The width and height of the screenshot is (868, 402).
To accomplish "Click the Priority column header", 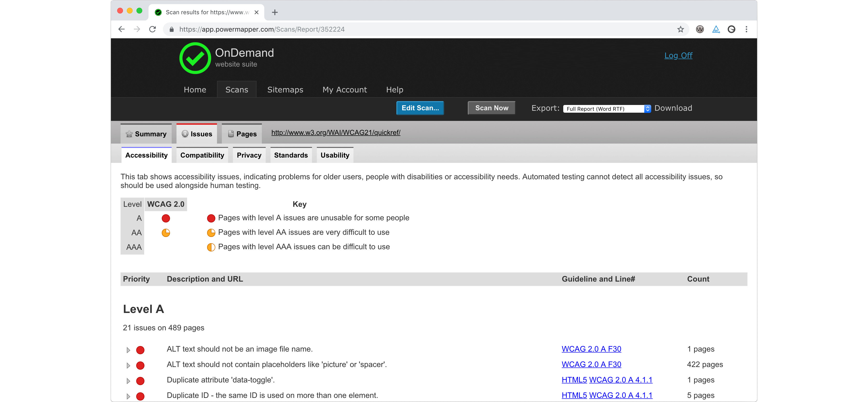I will pyautogui.click(x=136, y=279).
